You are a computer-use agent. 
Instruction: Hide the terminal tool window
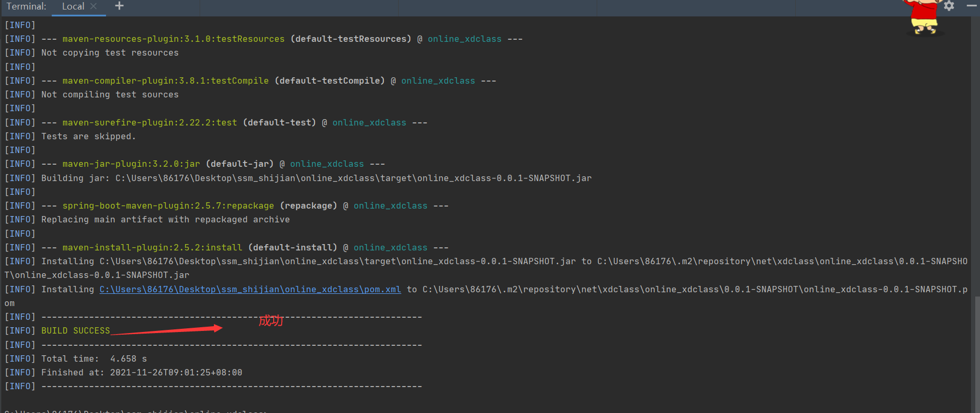[972, 6]
